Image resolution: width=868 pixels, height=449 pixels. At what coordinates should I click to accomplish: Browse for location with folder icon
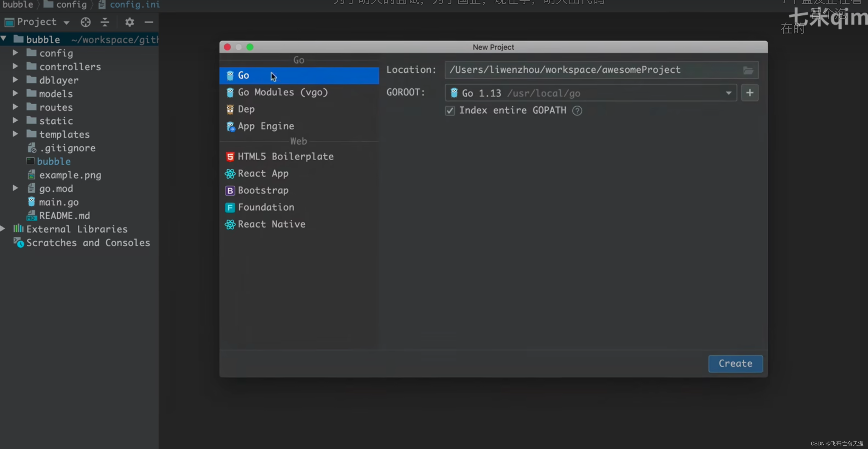coord(748,70)
